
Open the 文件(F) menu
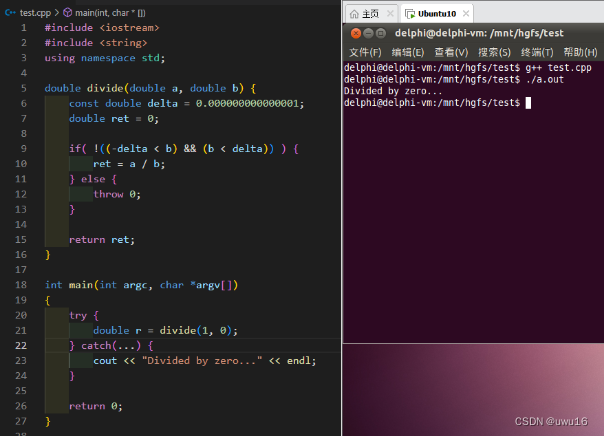[x=365, y=52]
